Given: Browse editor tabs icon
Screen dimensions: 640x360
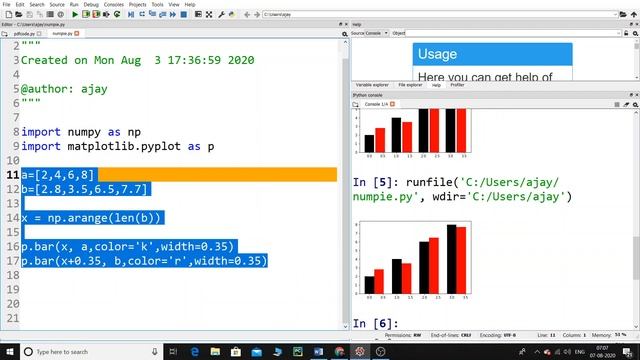Looking at the screenshot, I should 4,34.
